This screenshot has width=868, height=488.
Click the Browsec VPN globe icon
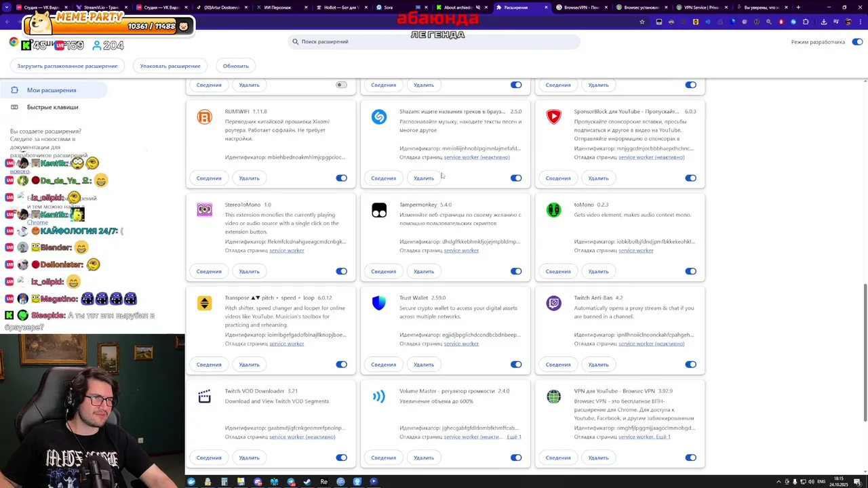pos(554,396)
